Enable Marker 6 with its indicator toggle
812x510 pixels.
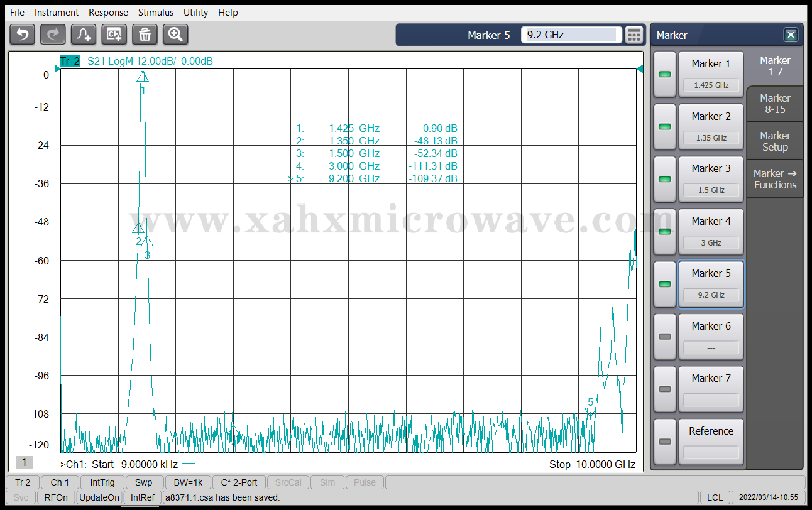tap(664, 337)
